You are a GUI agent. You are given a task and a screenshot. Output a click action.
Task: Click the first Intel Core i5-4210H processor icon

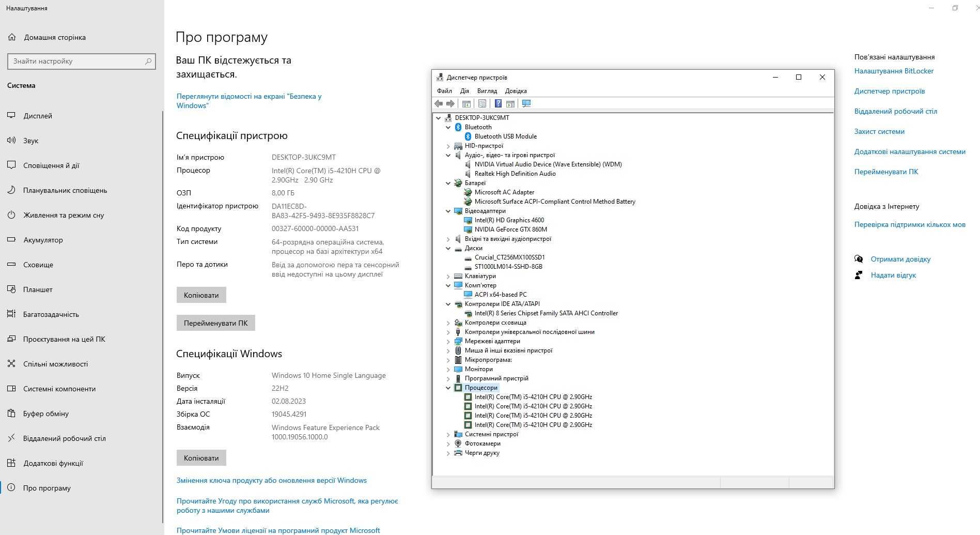coord(468,397)
